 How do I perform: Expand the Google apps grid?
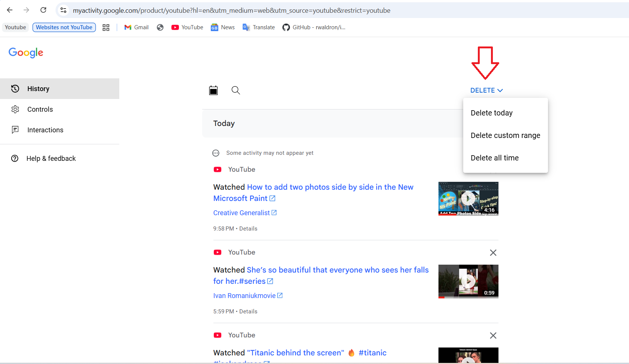click(x=106, y=27)
